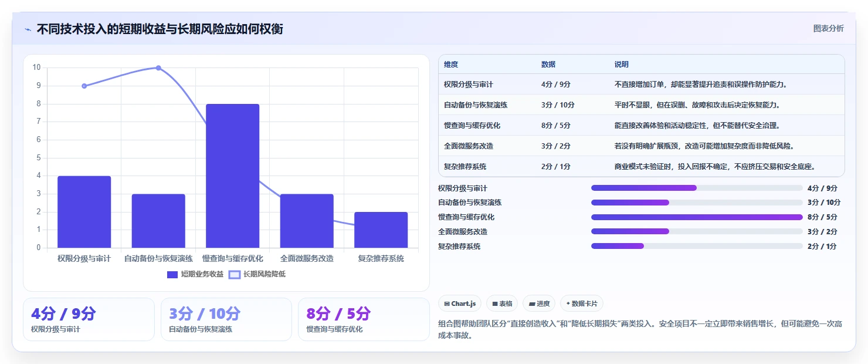The image size is (868, 364).
Task: Click the 数据卡片 tag
Action: pyautogui.click(x=581, y=304)
